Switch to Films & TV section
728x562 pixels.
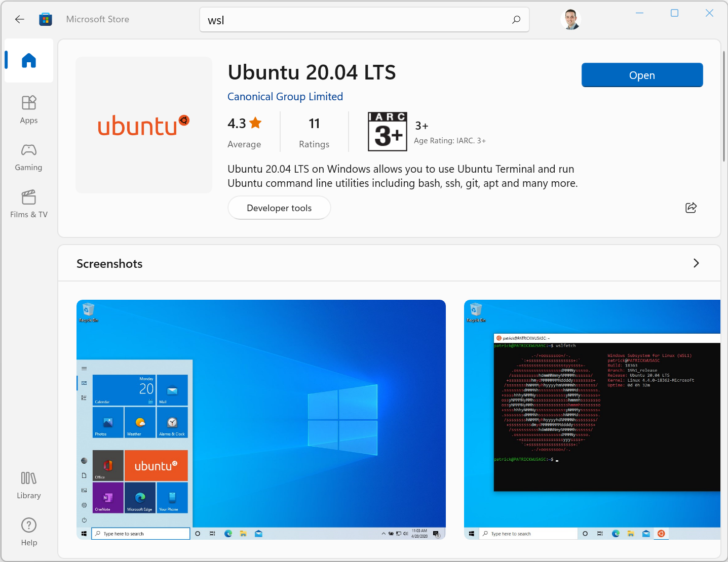(29, 204)
